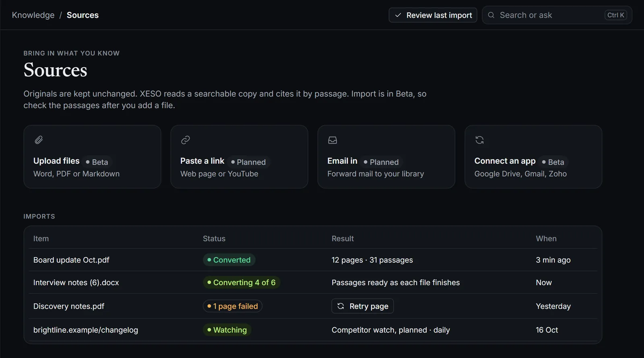Image resolution: width=644 pixels, height=358 pixels.
Task: Click the 16 Oct date cell
Action: pos(547,330)
